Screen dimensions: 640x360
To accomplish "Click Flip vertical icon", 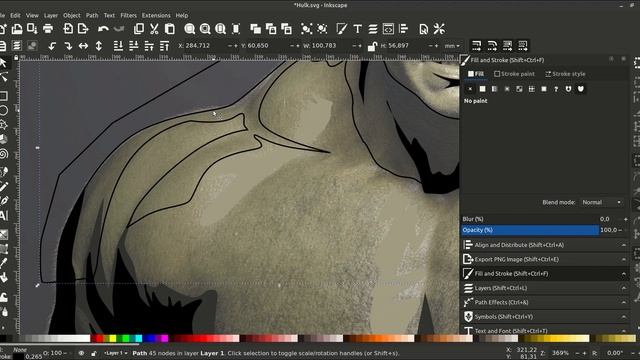I will [x=99, y=46].
